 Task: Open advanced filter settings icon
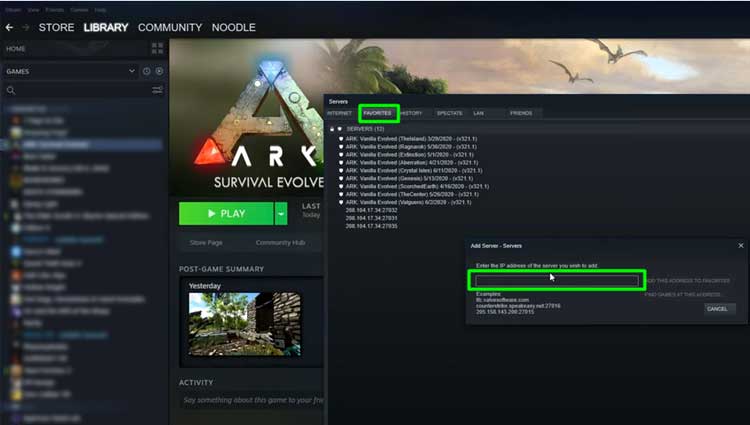pos(157,90)
